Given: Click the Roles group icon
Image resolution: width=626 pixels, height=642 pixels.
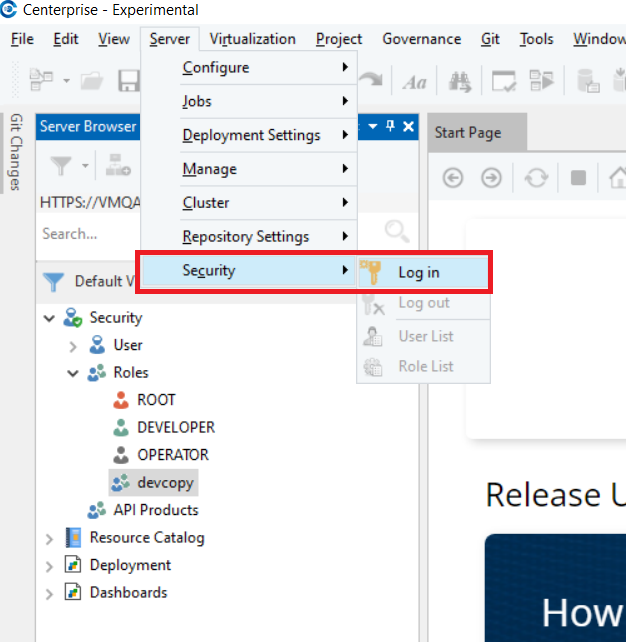Looking at the screenshot, I should click(x=97, y=373).
